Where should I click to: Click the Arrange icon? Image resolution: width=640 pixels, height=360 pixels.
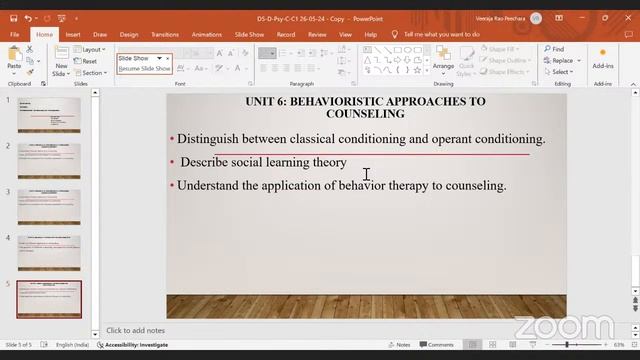(443, 53)
